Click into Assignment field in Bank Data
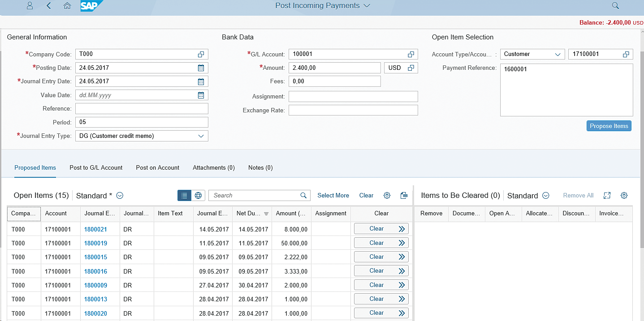Image resolution: width=644 pixels, height=321 pixels. pos(353,96)
